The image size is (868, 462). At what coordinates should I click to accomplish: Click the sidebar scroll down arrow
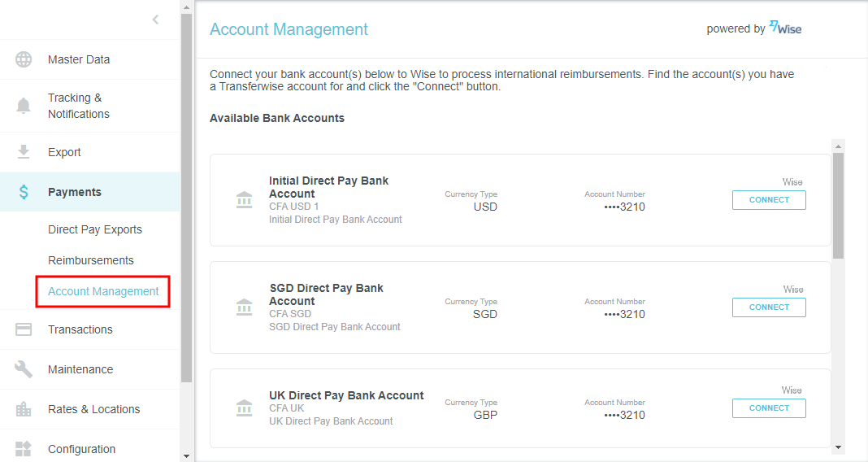pyautogui.click(x=186, y=455)
